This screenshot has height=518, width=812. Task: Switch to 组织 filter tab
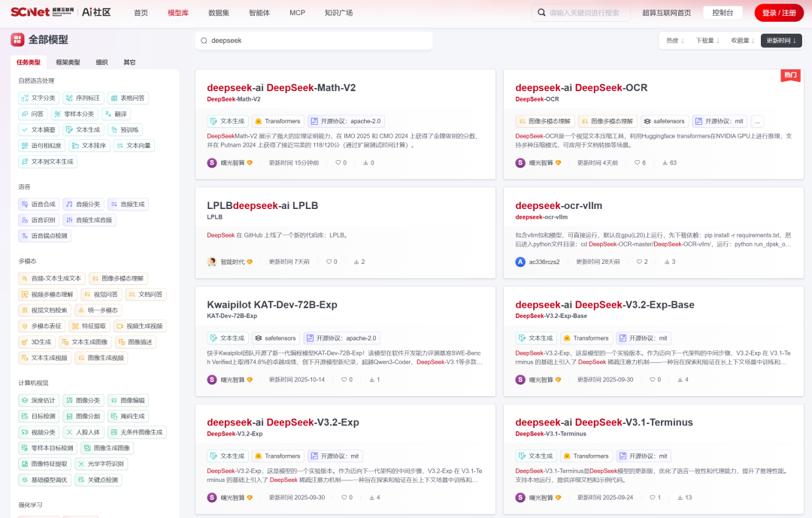(101, 62)
